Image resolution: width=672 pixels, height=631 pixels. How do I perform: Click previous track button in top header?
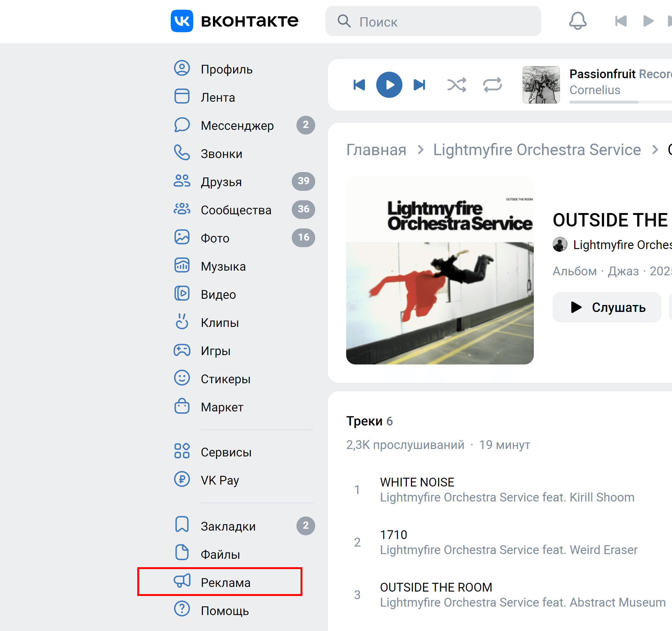pos(621,21)
